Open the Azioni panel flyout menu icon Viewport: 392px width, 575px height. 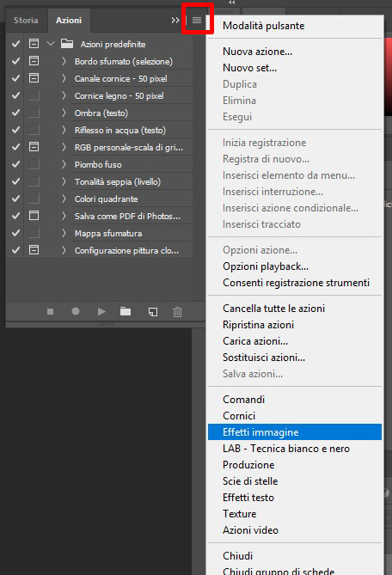click(197, 20)
